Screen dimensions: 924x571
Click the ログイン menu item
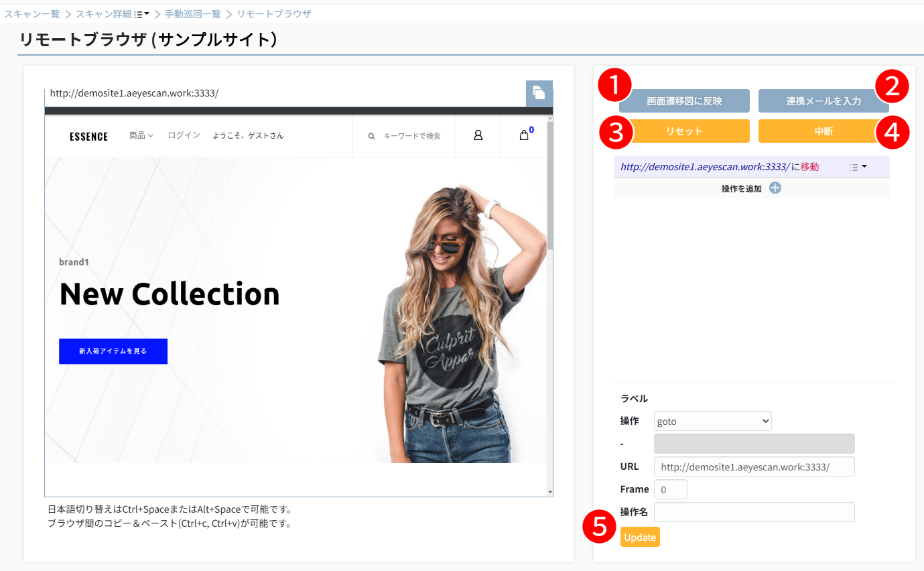(184, 135)
